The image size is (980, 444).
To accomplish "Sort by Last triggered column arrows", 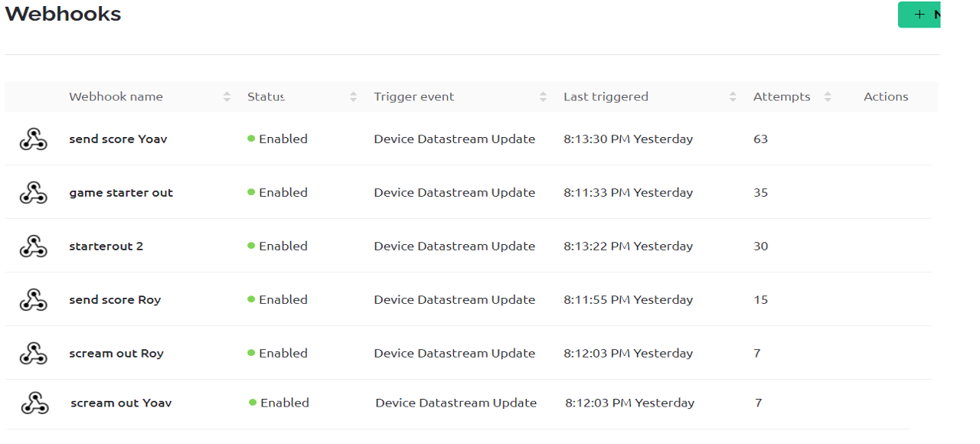I will click(x=733, y=97).
